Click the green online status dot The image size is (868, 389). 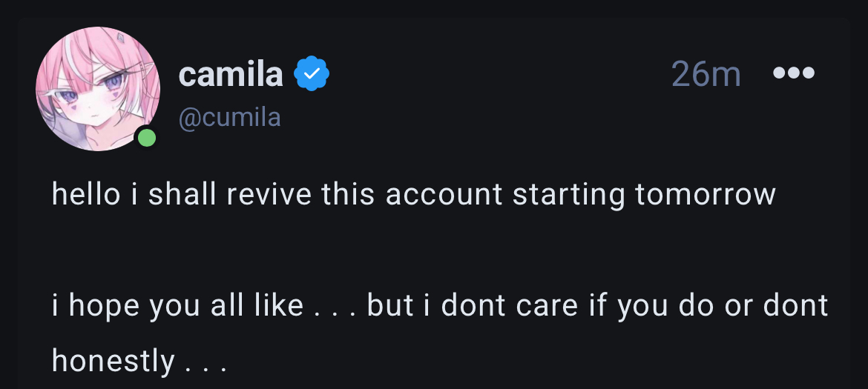[x=147, y=138]
